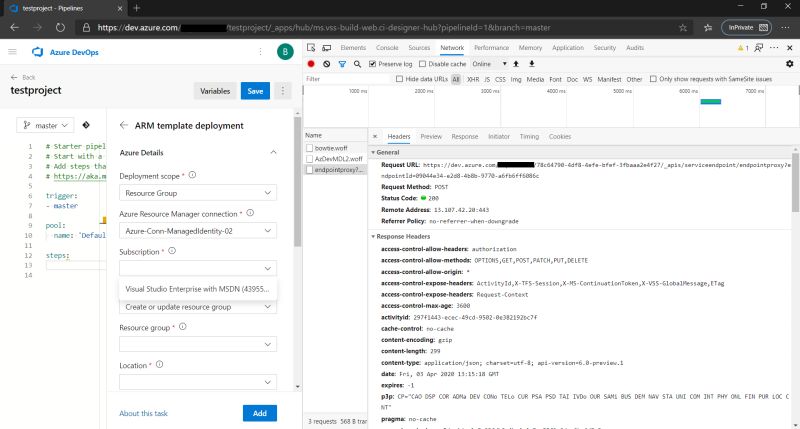Image resolution: width=800 pixels, height=429 pixels.
Task: Open DevTools more options ellipsis
Action: 774,47
